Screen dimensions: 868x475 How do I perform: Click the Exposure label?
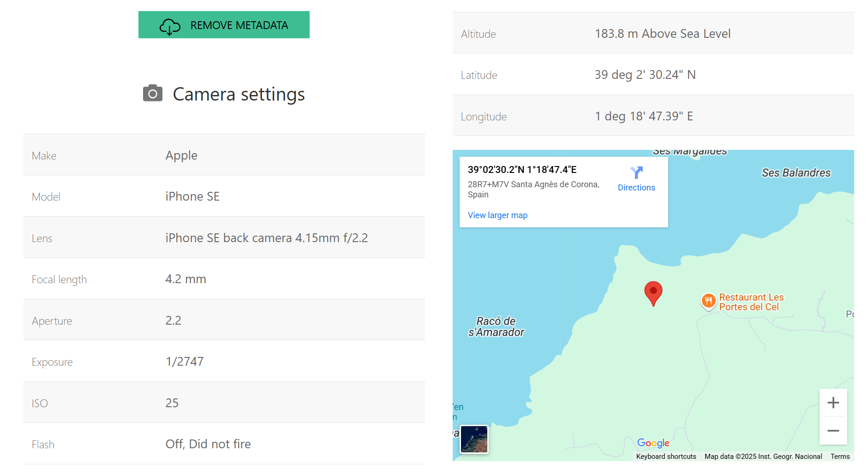coord(52,362)
